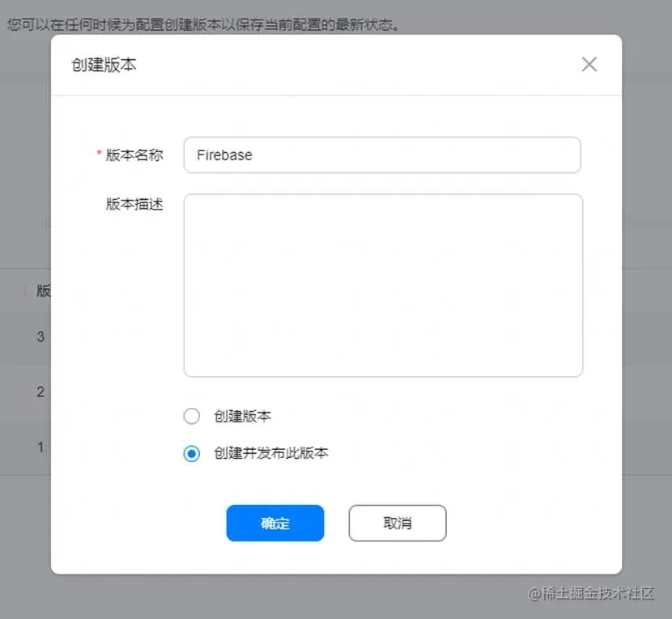Click the red required asterisk marker

pos(99,152)
